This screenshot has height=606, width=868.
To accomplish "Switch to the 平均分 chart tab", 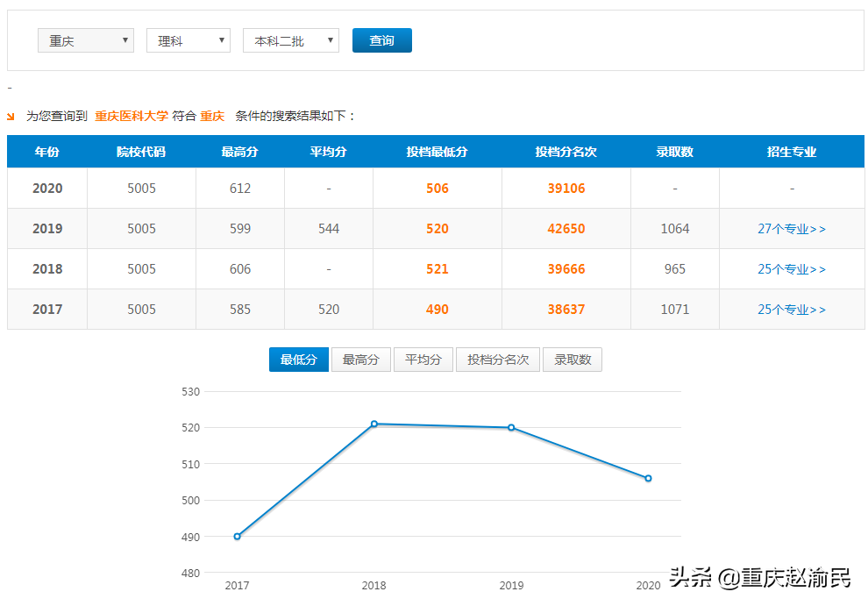I will pos(423,360).
